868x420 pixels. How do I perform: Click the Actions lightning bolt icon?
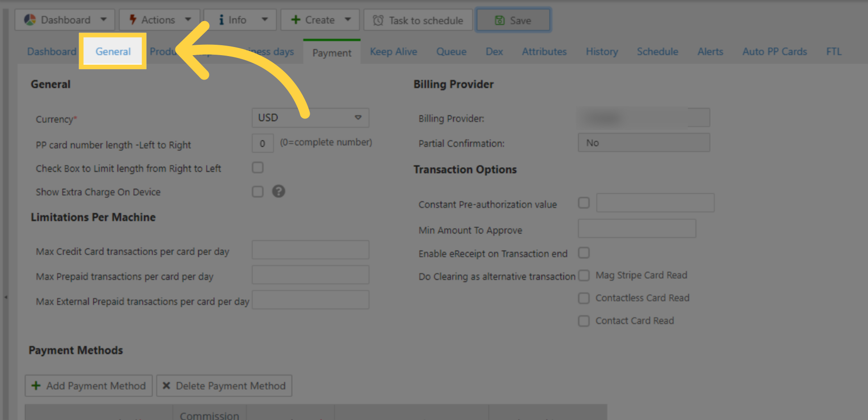click(x=133, y=20)
